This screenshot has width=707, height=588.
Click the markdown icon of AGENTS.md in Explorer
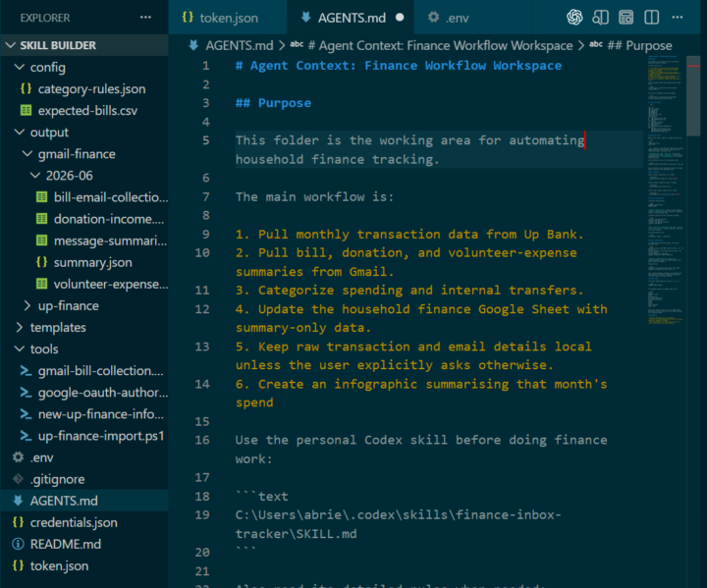[x=18, y=501]
